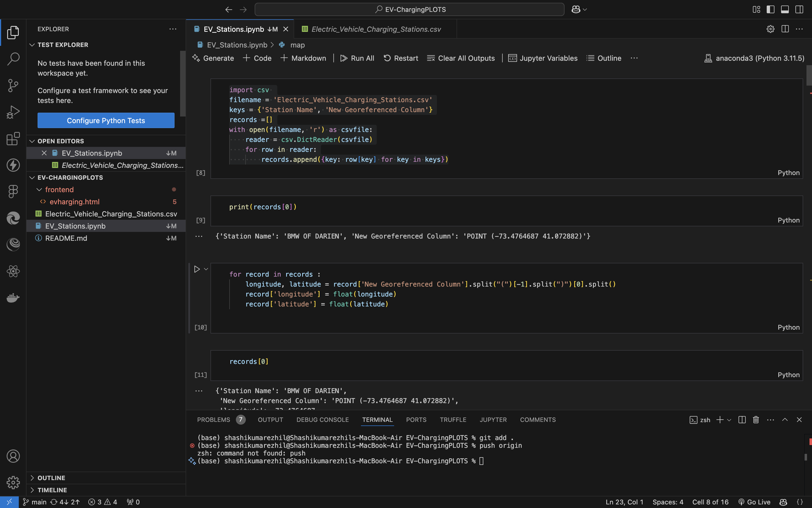Open the Search view in activity bar
812x508 pixels.
[x=13, y=59]
